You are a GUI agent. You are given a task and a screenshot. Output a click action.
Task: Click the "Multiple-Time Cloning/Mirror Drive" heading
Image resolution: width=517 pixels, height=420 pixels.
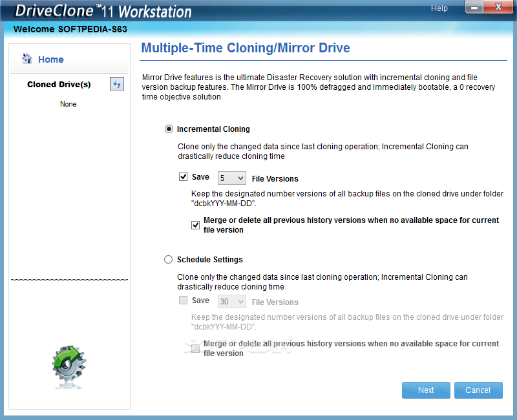(x=246, y=48)
